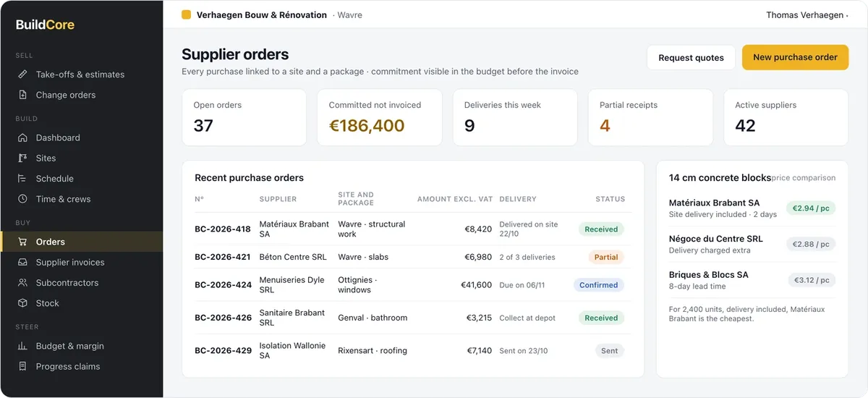Image resolution: width=868 pixels, height=398 pixels.
Task: Click the yellow company square icon
Action: tap(186, 14)
